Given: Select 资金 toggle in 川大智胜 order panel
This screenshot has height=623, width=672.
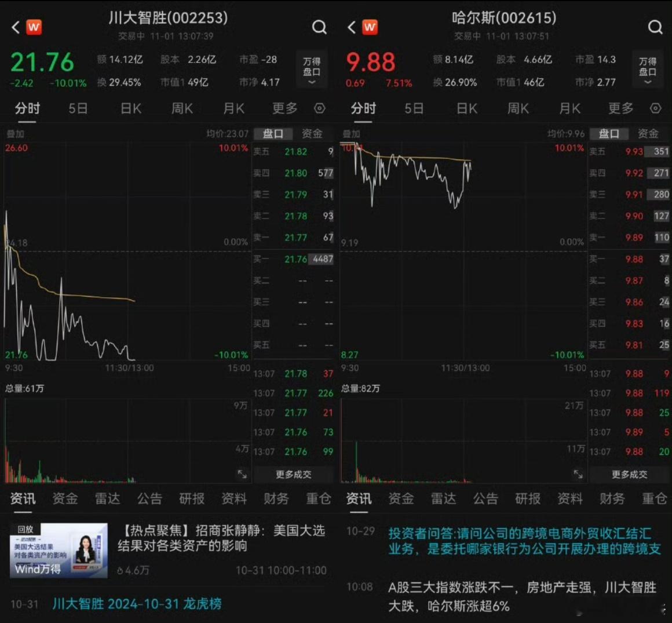Looking at the screenshot, I should [312, 134].
